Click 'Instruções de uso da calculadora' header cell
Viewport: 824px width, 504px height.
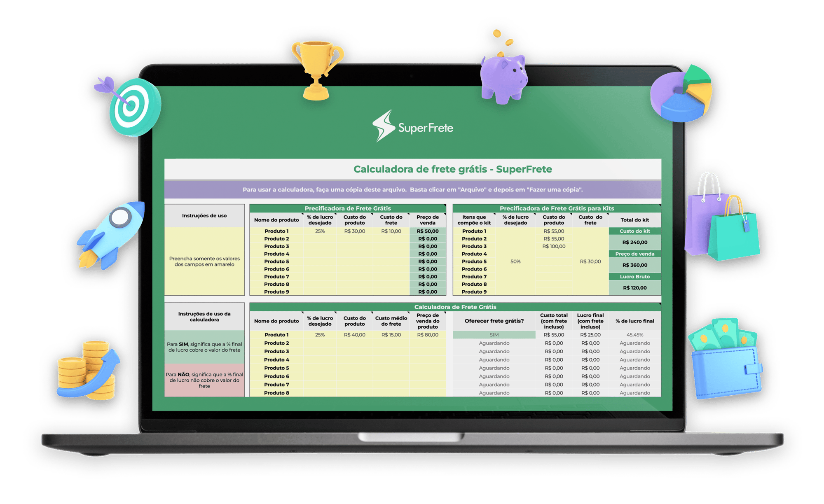204,317
